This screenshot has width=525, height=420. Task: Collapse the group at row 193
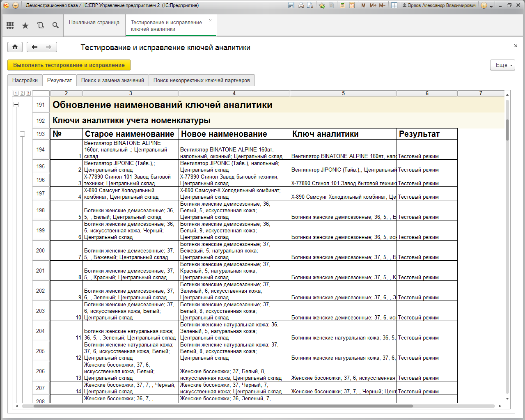click(x=23, y=134)
